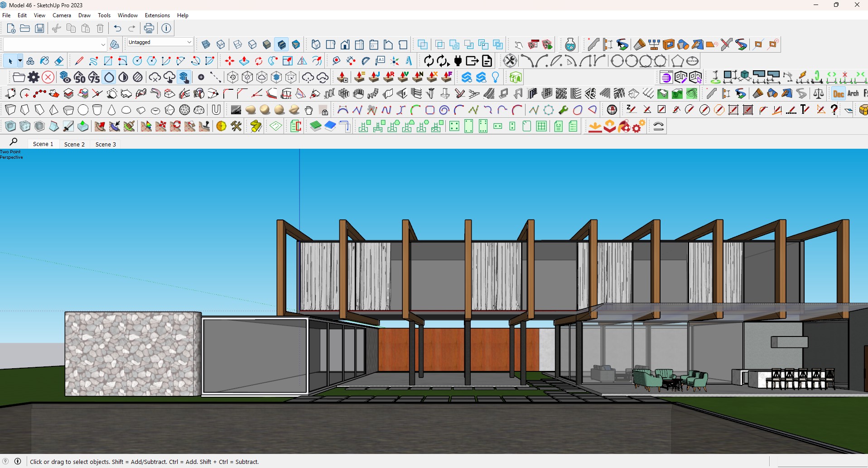Click the red circled X cancel icon
This screenshot has width=868, height=468.
click(x=48, y=78)
